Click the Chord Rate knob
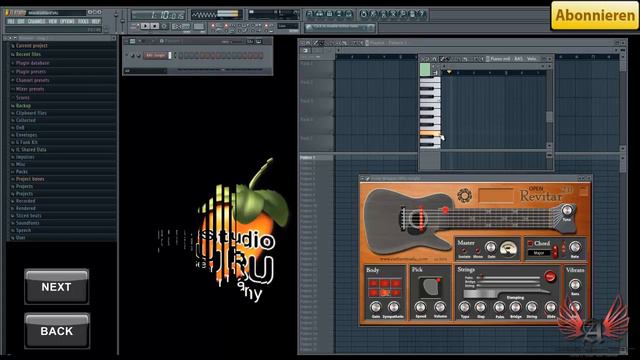This screenshot has height=360, width=640. click(x=575, y=247)
